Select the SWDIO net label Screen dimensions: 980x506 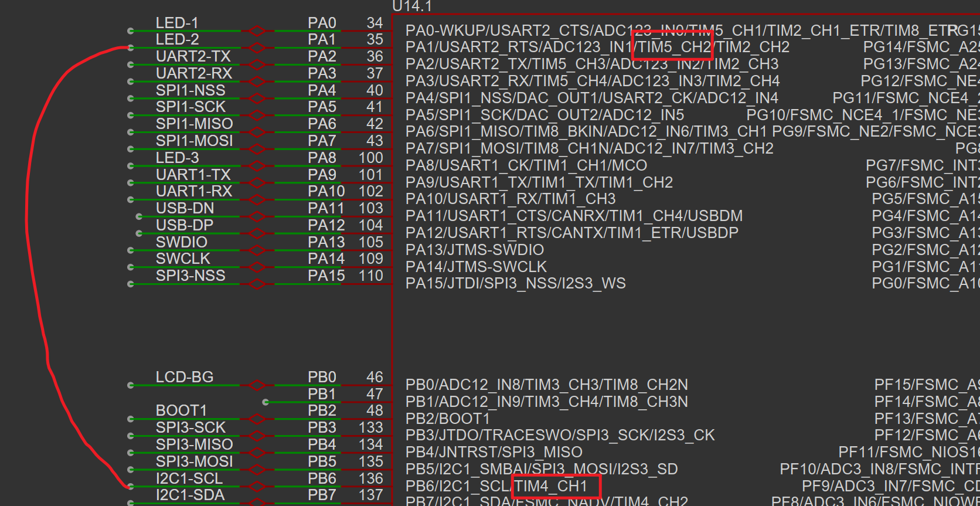(182, 242)
